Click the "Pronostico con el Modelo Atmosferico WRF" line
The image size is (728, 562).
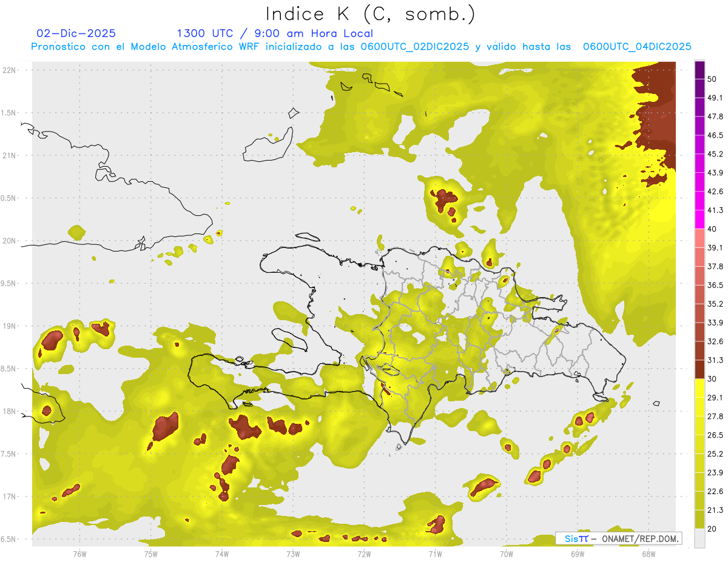tap(361, 47)
